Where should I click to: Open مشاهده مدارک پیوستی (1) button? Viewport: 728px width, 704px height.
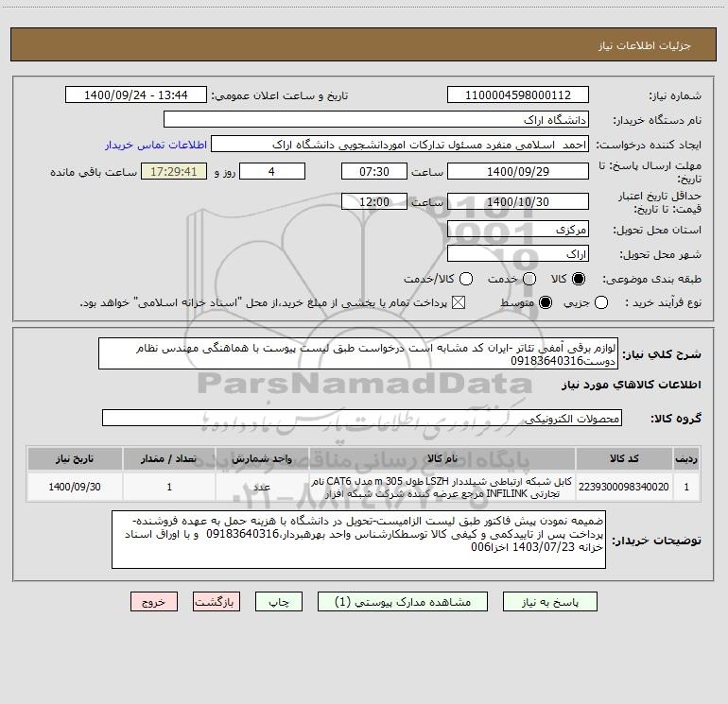(x=403, y=602)
